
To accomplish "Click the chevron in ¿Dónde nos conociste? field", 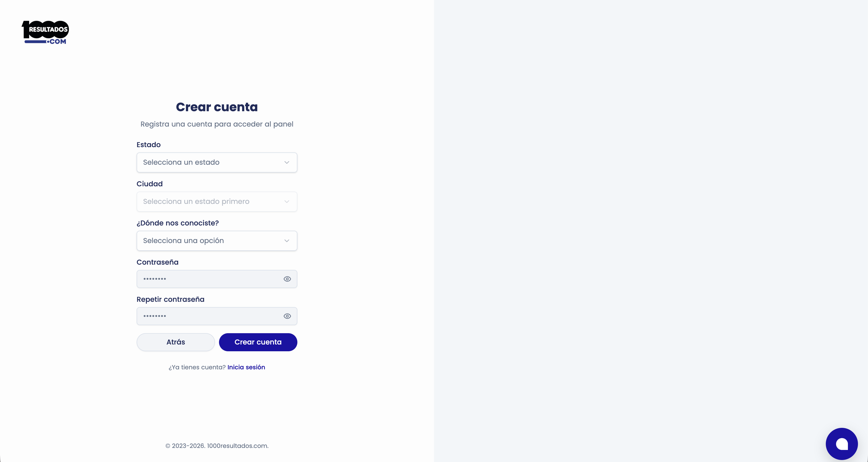I will [287, 241].
